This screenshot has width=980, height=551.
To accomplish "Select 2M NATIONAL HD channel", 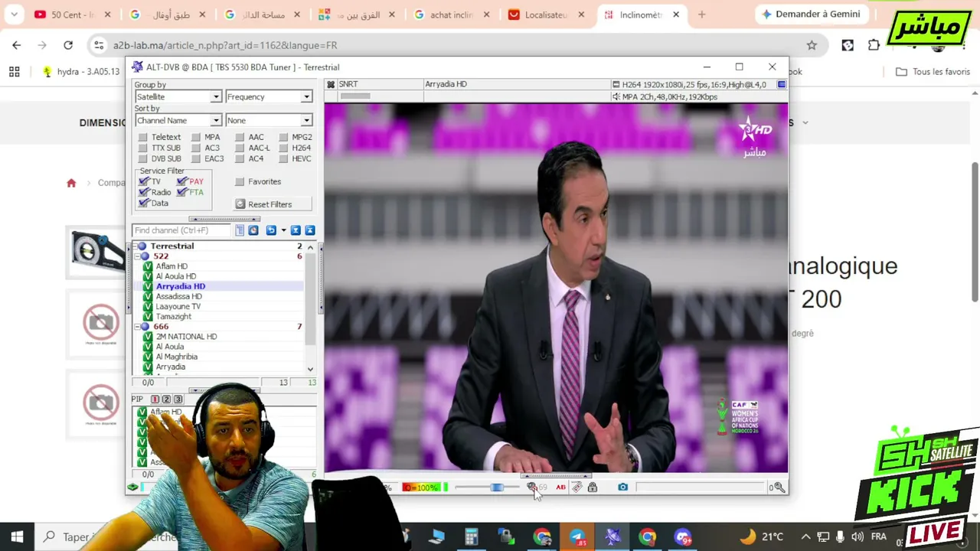I will (186, 337).
